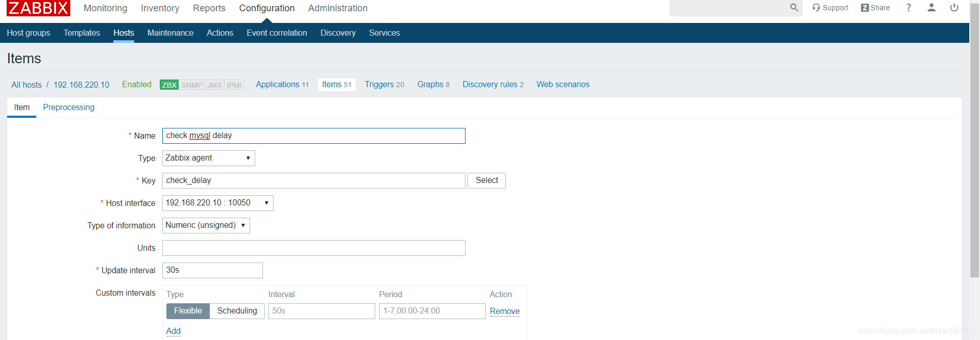Select Flexible interval type
The width and height of the screenshot is (980, 340).
tap(188, 311)
